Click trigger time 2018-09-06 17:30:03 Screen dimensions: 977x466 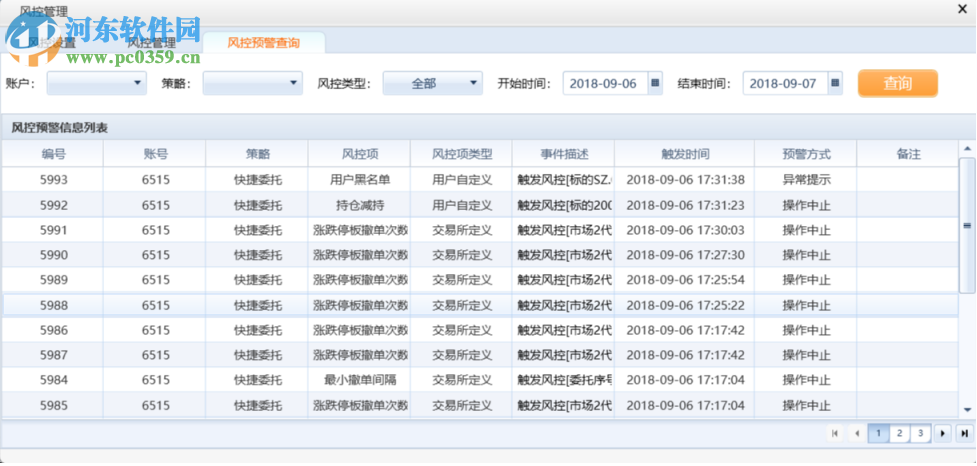685,230
